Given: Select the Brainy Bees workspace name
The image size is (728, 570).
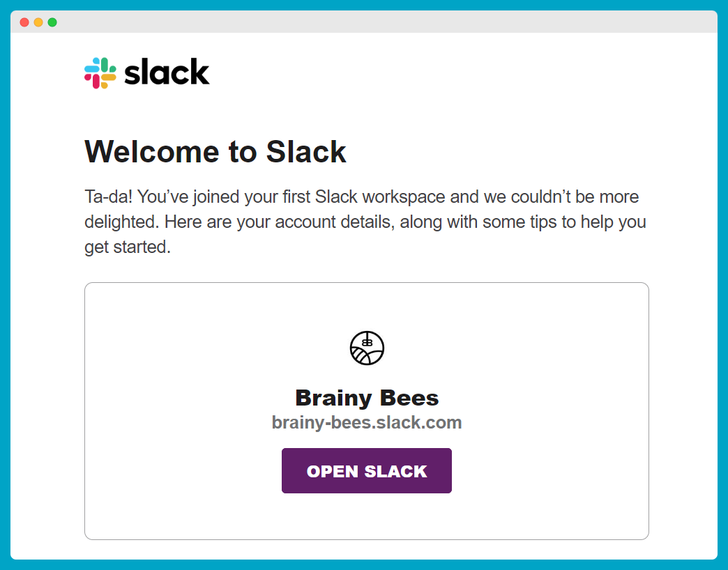Looking at the screenshot, I should (367, 398).
